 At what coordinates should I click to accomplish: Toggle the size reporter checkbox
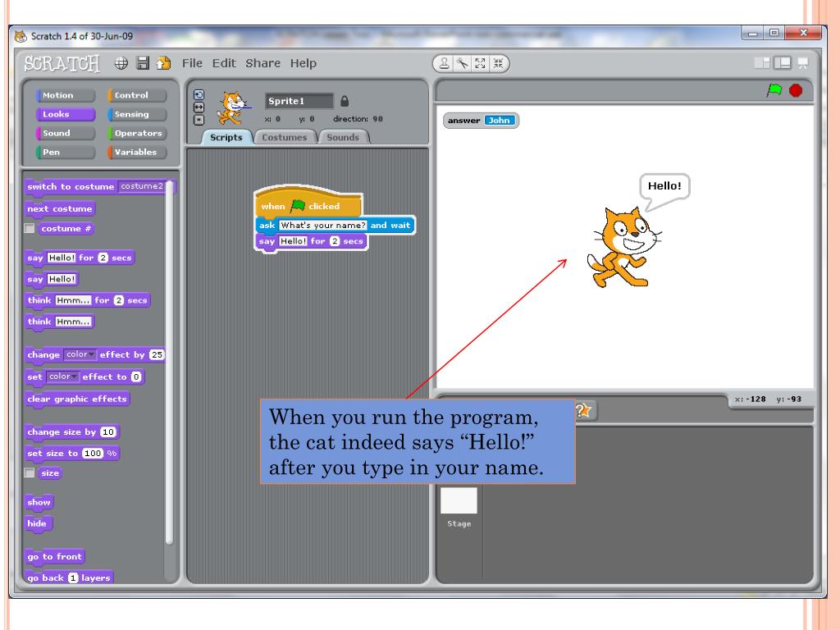pos(30,472)
